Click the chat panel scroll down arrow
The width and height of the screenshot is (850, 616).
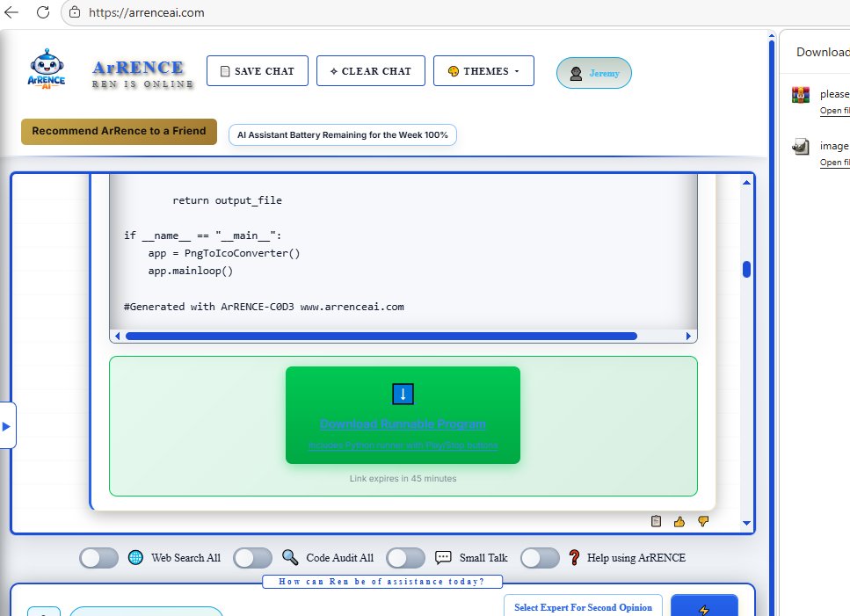click(x=746, y=523)
